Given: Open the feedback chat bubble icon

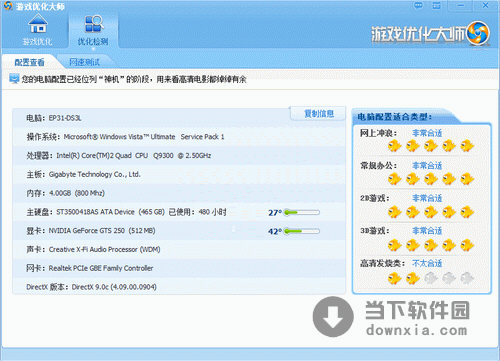Looking at the screenshot, I should click(418, 6).
